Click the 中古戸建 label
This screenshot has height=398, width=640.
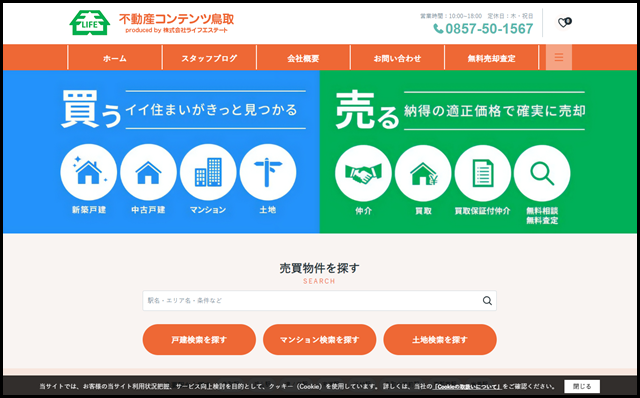(x=148, y=210)
